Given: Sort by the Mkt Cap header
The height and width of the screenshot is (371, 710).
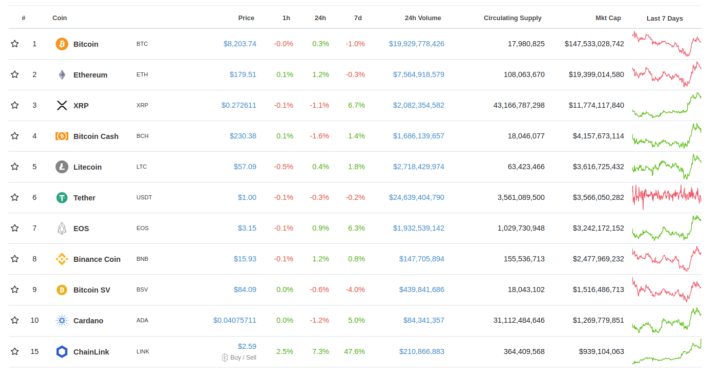Looking at the screenshot, I should [x=608, y=18].
